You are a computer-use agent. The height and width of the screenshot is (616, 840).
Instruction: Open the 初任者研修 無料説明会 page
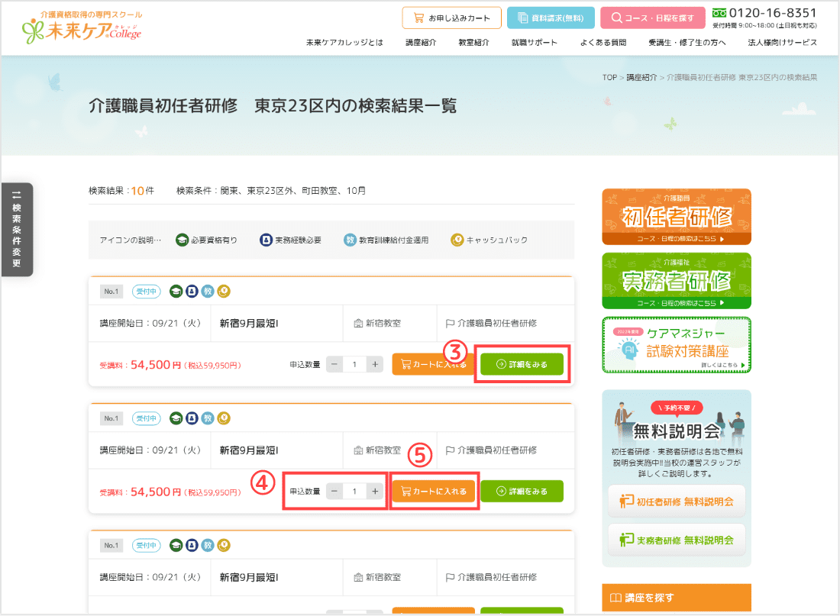(677, 502)
